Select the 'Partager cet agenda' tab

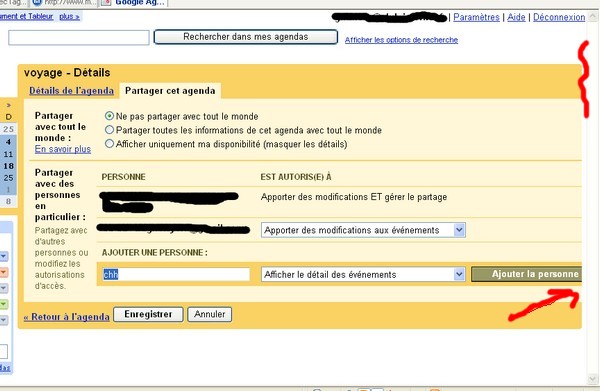coord(170,91)
